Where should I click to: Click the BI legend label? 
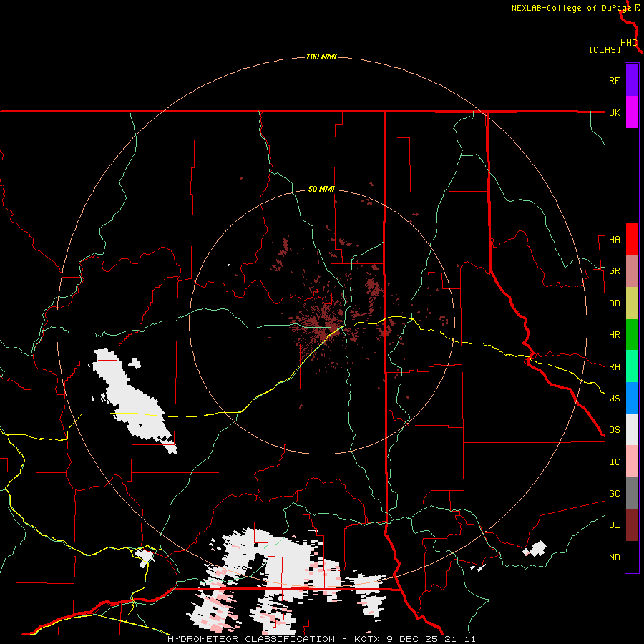click(x=614, y=525)
